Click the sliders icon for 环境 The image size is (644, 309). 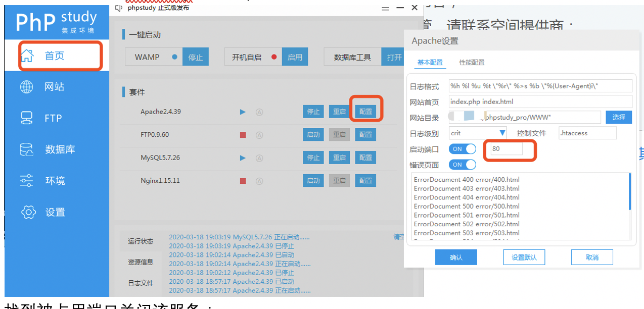pyautogui.click(x=27, y=181)
